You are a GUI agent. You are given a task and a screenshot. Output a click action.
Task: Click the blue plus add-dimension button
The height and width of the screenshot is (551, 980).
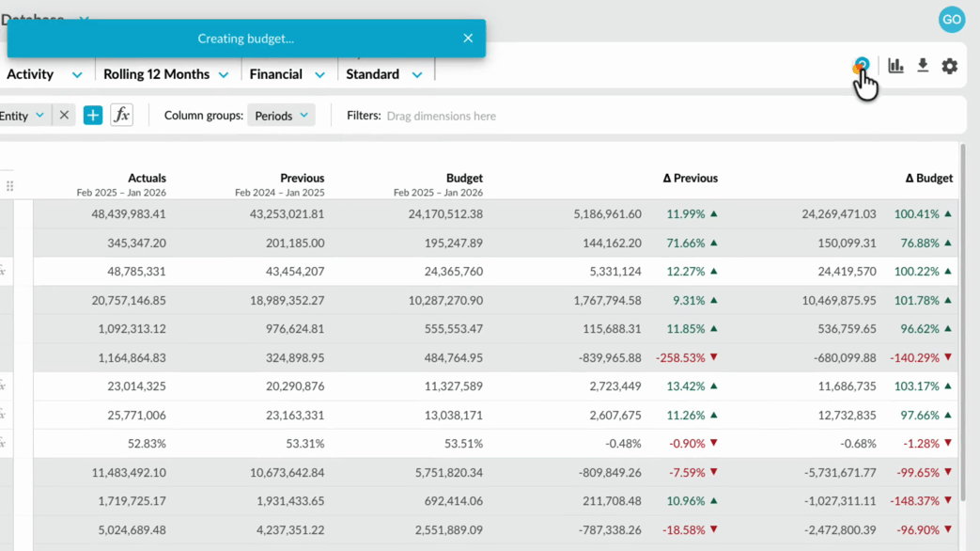(92, 115)
